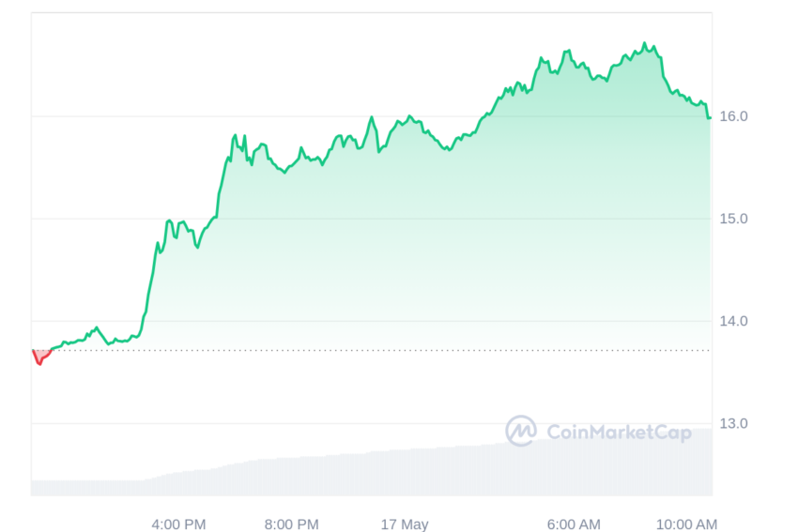The height and width of the screenshot is (532, 798).
Task: Click the 13.0 price axis label
Action: (733, 423)
